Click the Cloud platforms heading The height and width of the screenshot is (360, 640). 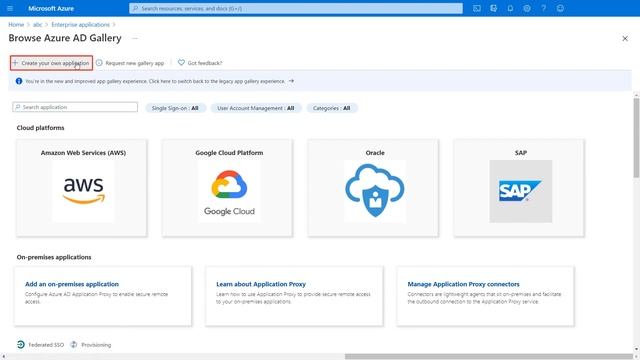click(40, 128)
